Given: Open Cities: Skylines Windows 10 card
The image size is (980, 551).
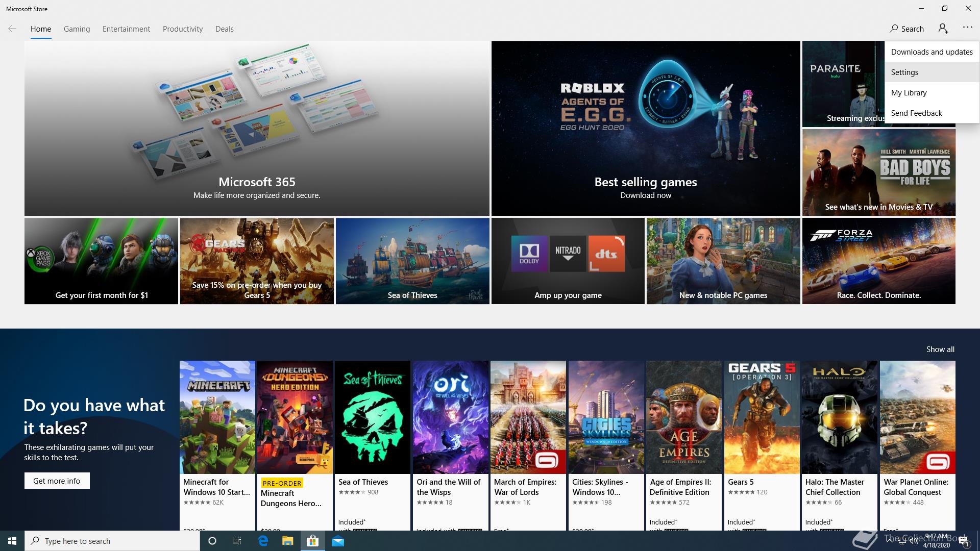Looking at the screenshot, I should [x=606, y=445].
